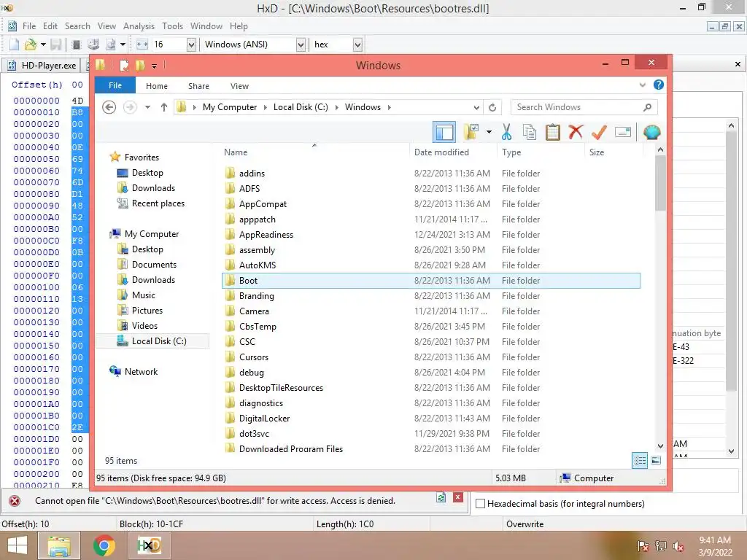
Task: Toggle the navigation pane layout icon in Explorer
Action: pos(444,132)
